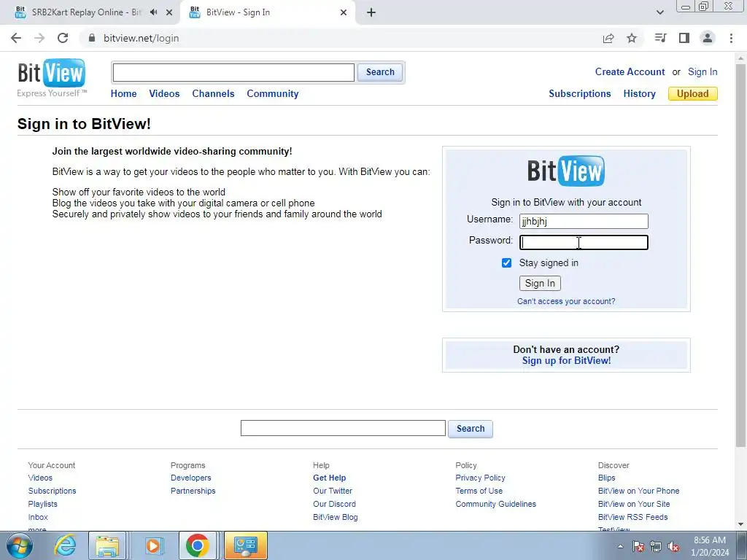Open Chrome three-dot menu
This screenshot has width=747, height=560.
731,38
